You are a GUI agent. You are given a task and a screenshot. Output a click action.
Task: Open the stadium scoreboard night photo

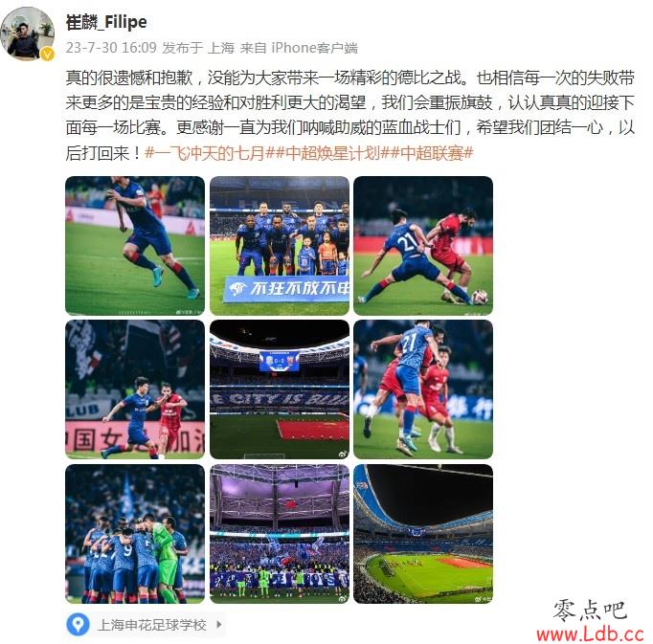pyautogui.click(x=280, y=389)
